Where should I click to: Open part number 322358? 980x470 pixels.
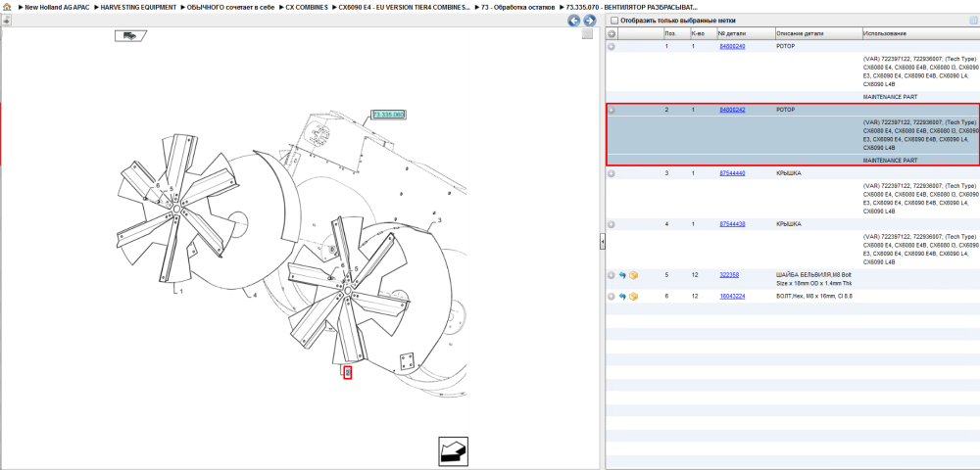tap(729, 275)
